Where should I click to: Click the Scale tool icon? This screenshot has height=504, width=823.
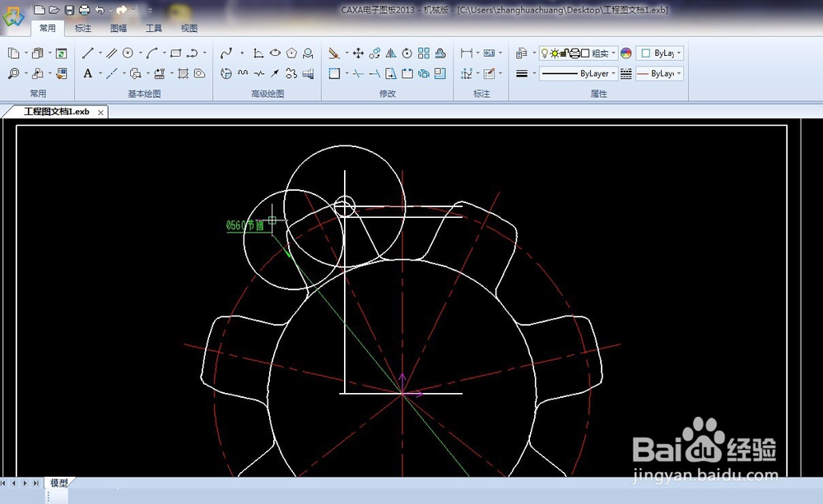(439, 73)
